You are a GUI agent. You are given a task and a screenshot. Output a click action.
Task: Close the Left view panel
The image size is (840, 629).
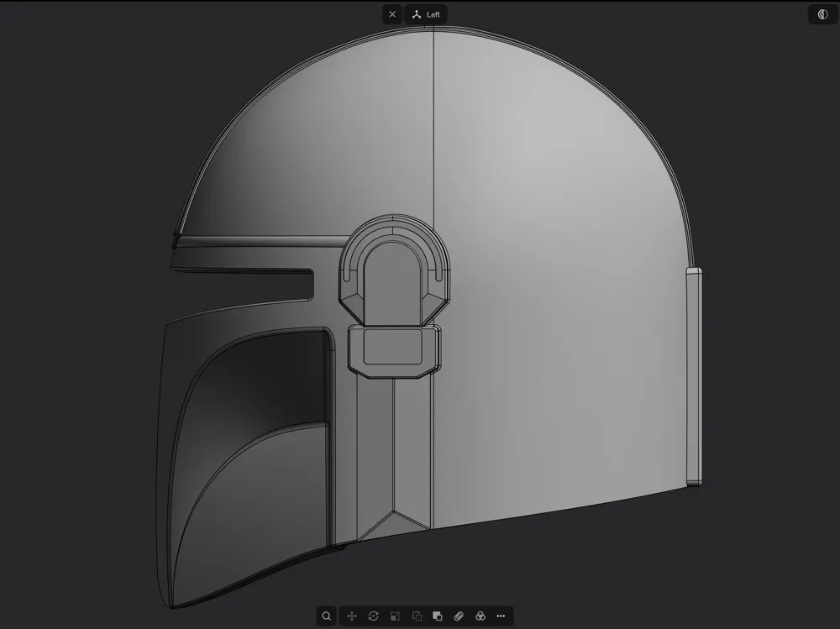point(392,14)
